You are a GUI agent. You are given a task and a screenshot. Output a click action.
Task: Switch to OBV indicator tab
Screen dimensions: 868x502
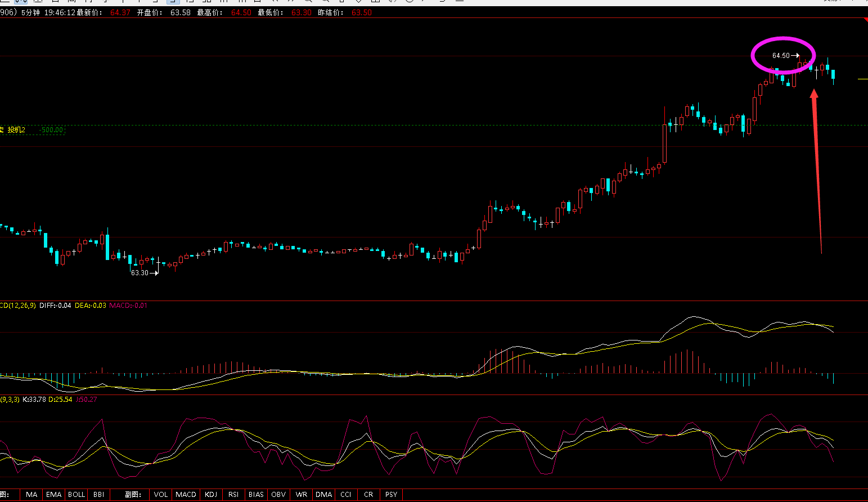click(x=278, y=495)
